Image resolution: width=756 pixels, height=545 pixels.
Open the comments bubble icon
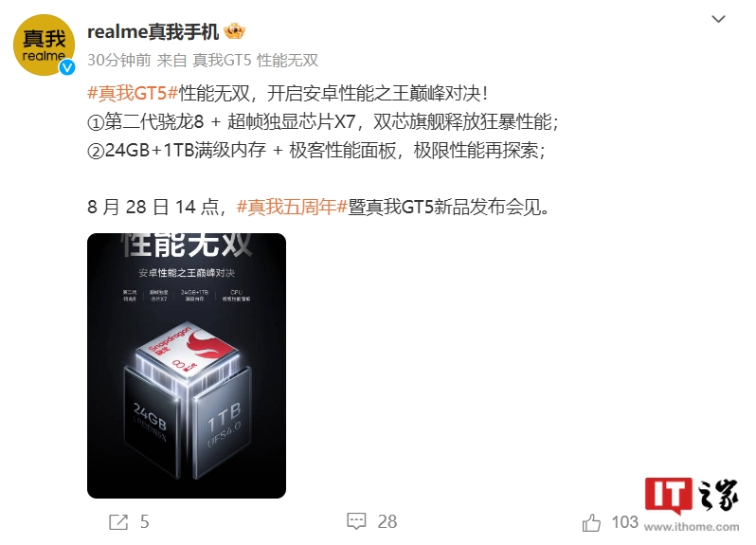pos(356,521)
